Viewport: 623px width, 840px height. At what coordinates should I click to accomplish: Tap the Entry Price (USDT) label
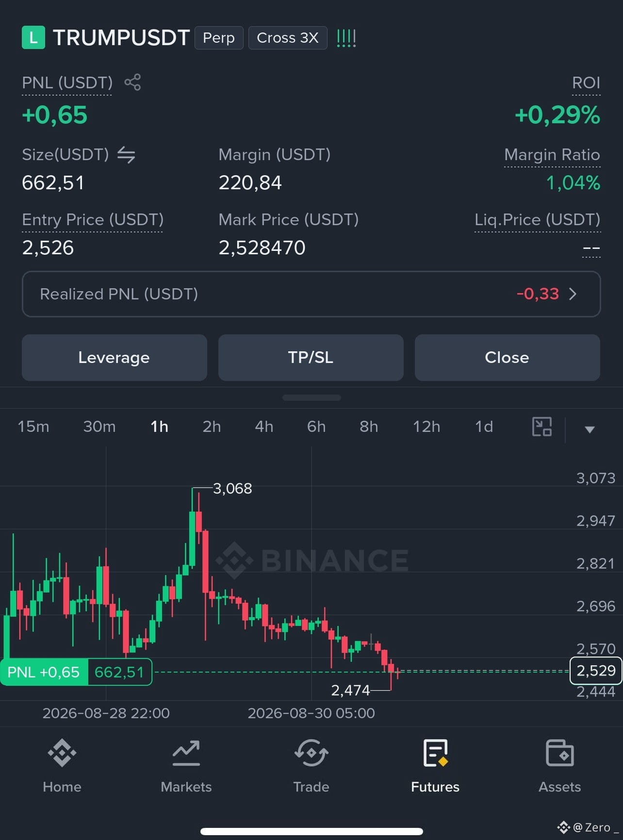(93, 220)
